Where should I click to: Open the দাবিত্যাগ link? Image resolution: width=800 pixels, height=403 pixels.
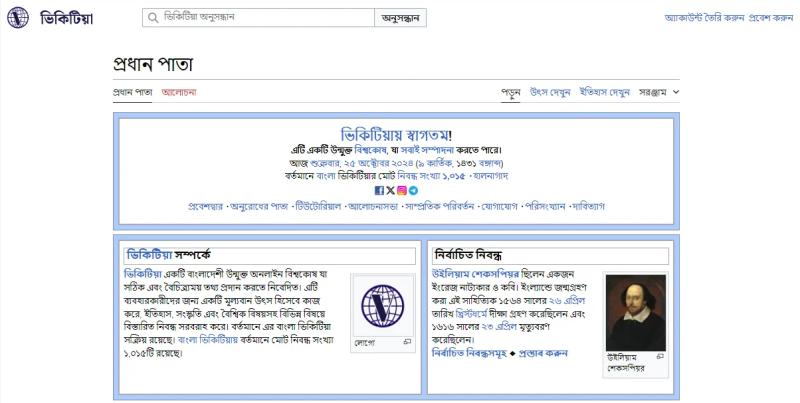click(x=589, y=207)
